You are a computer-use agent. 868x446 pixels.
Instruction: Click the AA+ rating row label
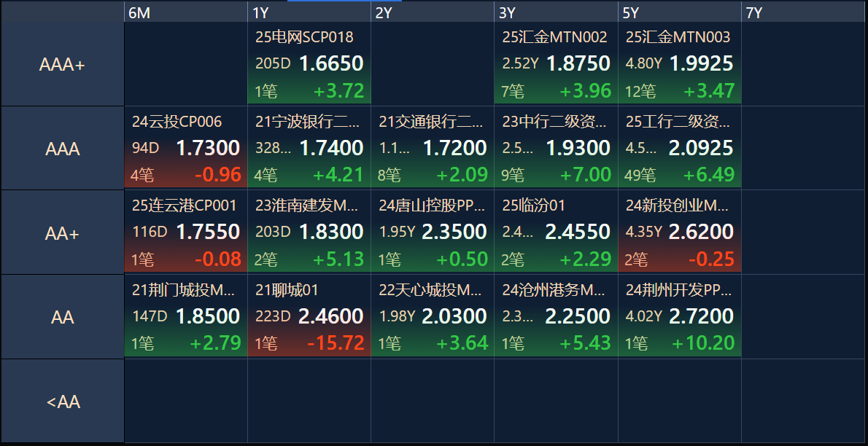point(62,233)
